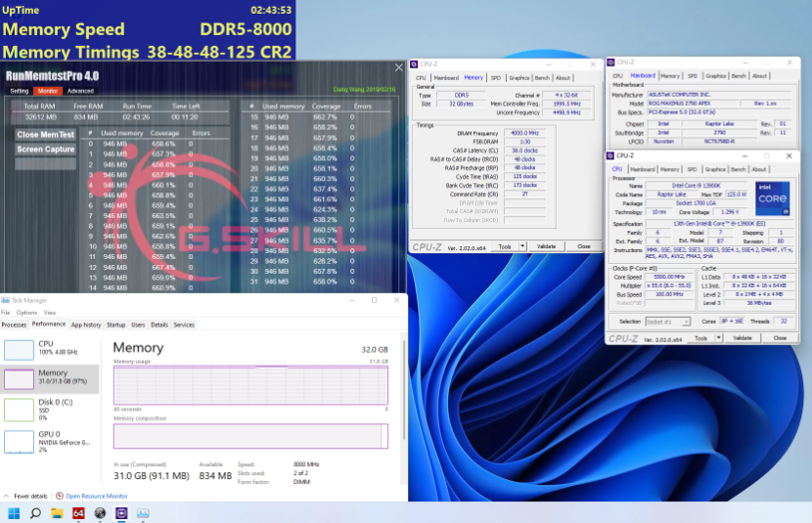
Task: Open Bench tab in front CPU-Z CPU window
Action: (738, 169)
